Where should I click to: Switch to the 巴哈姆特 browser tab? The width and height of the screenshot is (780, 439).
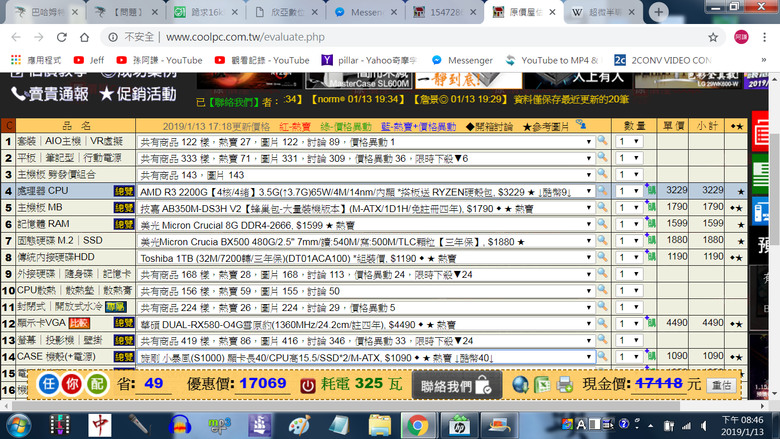tap(46, 12)
